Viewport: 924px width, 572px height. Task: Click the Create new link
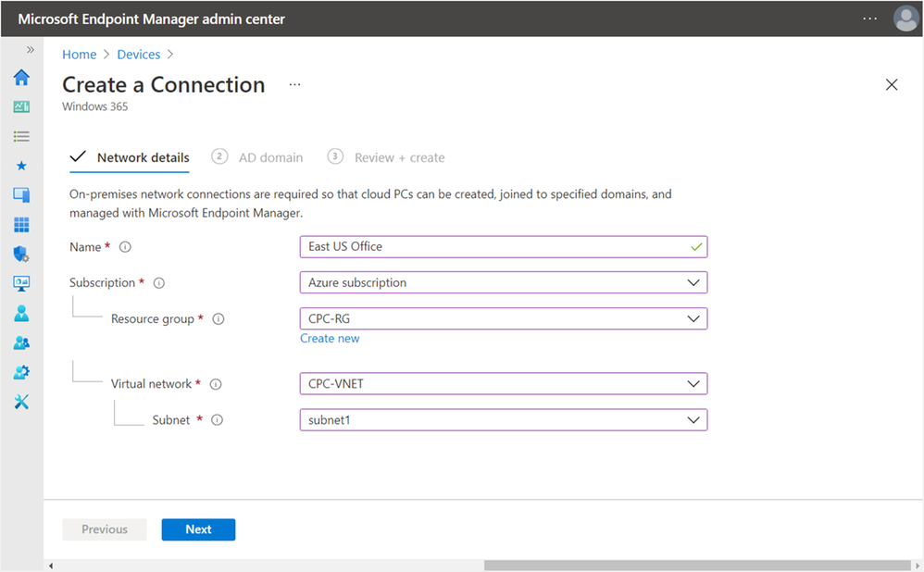tap(330, 339)
